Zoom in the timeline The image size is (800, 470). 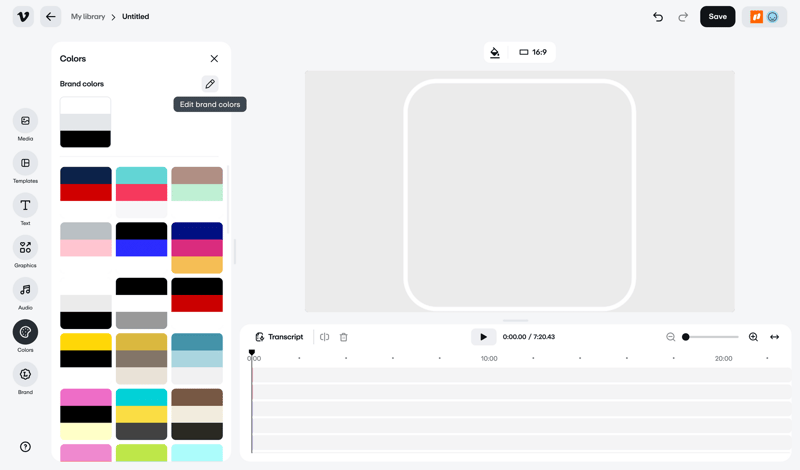753,337
